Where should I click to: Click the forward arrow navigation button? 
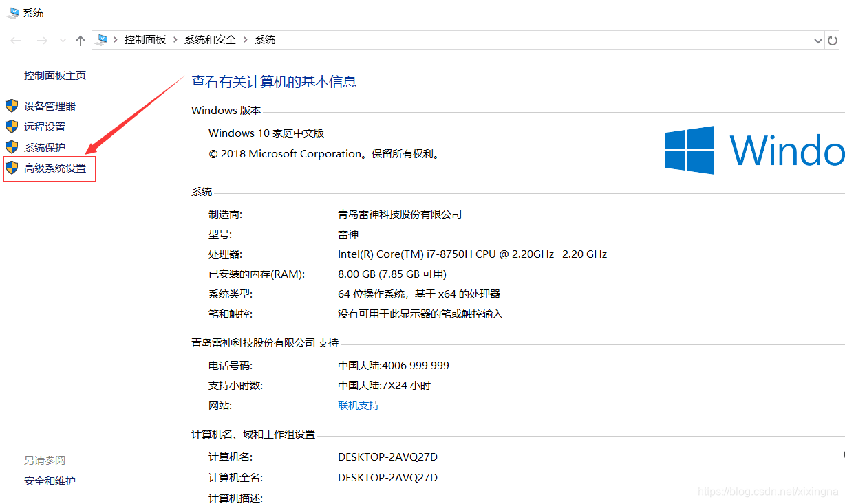(42, 41)
